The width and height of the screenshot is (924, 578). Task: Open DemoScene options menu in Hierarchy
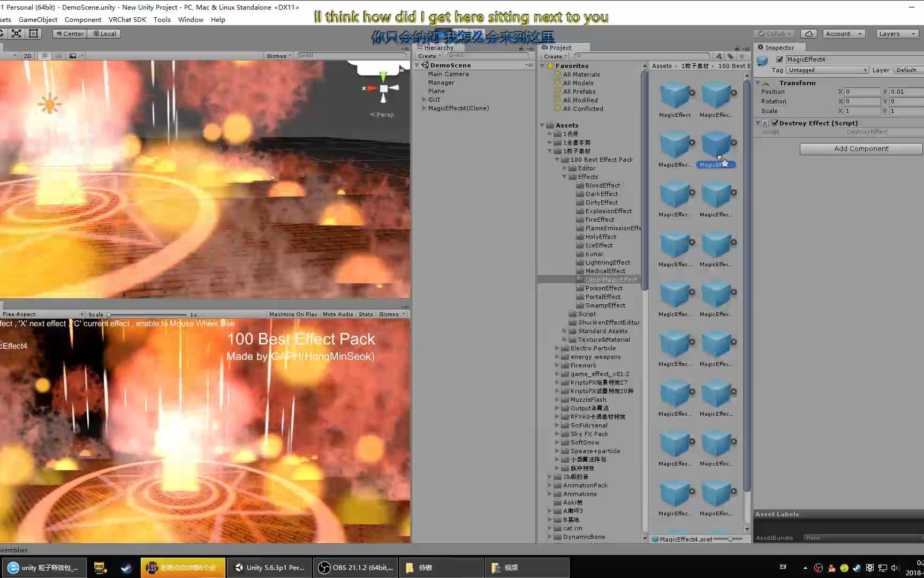point(529,65)
